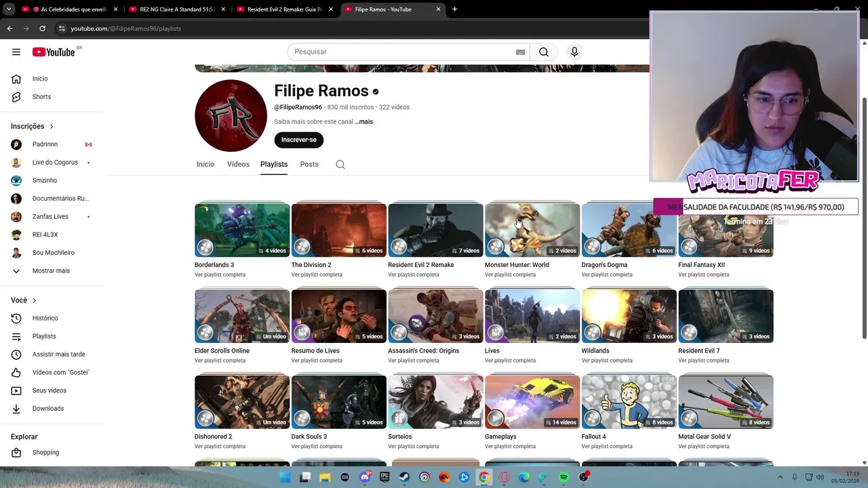Open a new Chrome tab

454,9
